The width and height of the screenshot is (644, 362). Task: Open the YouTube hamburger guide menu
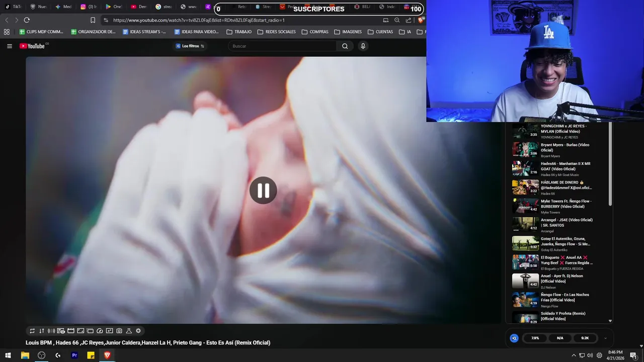(x=9, y=46)
